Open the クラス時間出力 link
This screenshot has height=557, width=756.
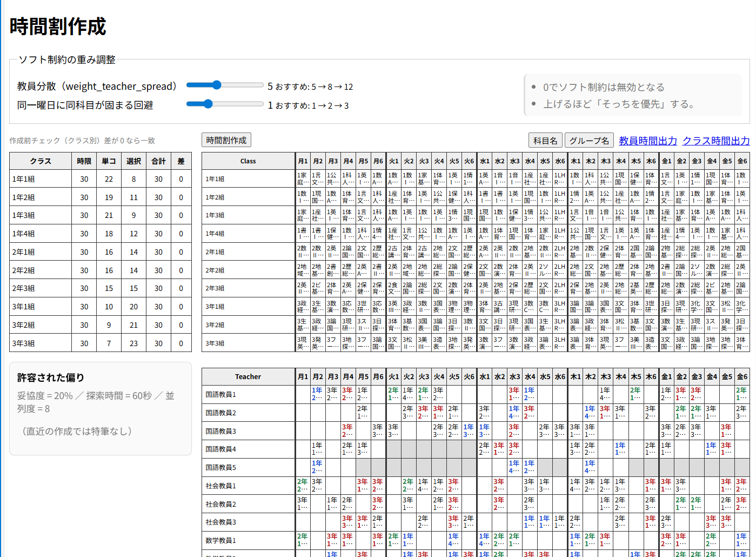(716, 141)
